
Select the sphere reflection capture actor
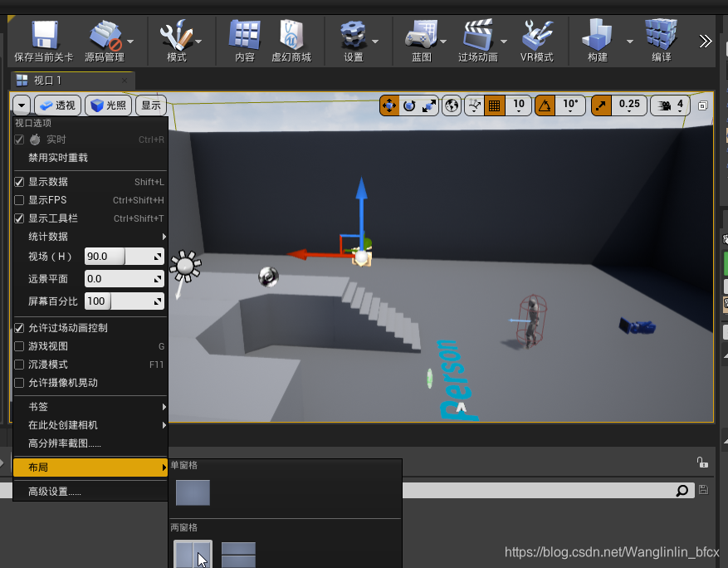pyautogui.click(x=268, y=277)
